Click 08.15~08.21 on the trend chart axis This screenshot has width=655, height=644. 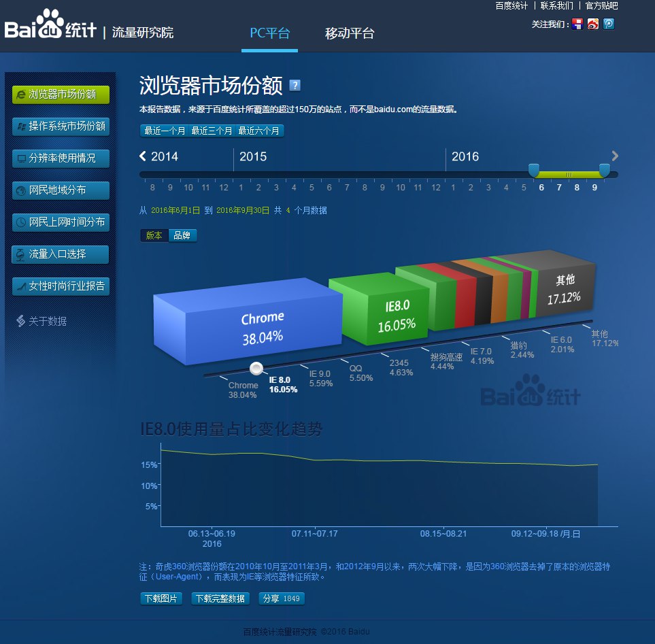point(443,534)
